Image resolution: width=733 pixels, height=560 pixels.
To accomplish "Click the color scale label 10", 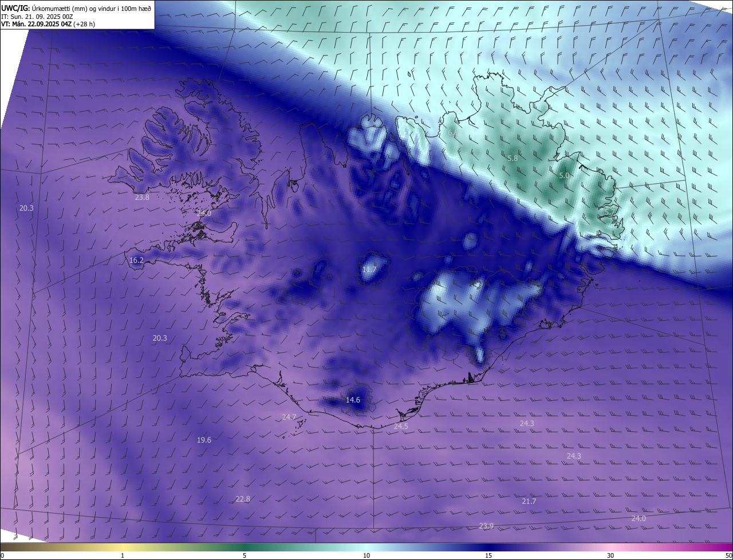I will tap(366, 555).
